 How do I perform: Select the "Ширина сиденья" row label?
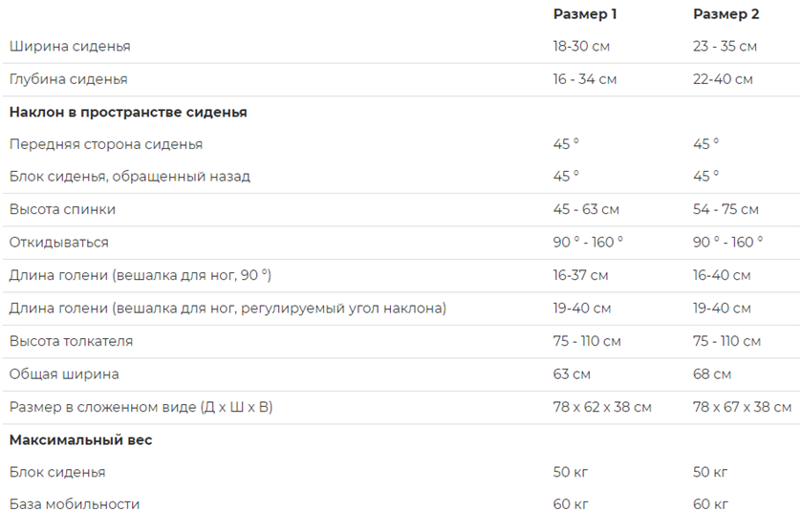pos(70,47)
